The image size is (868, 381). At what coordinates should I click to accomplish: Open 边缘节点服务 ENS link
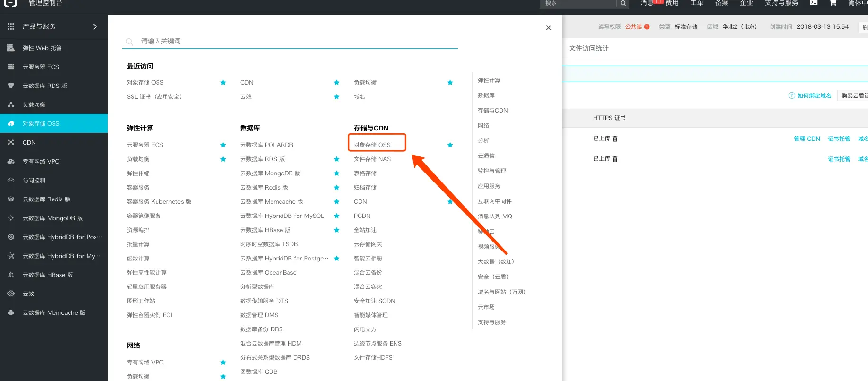[377, 344]
